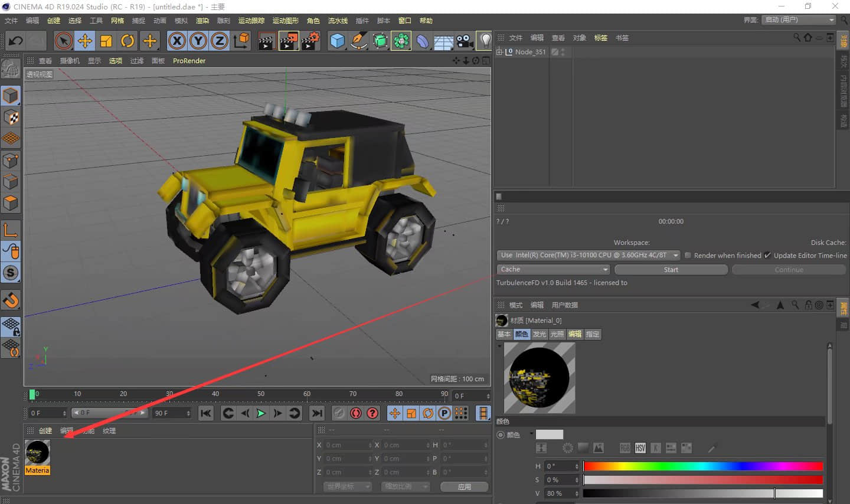Switch to 发光 material tab

coord(540,334)
